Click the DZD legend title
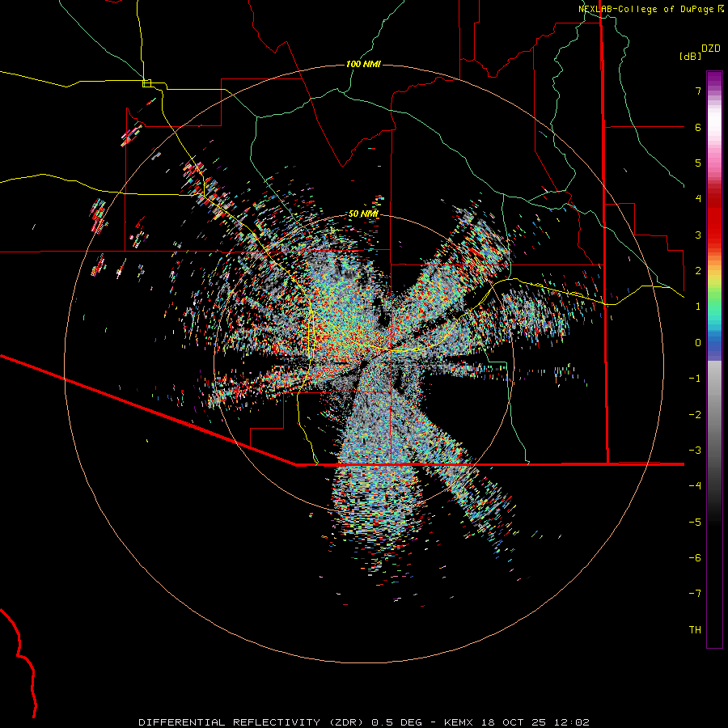 click(x=711, y=49)
